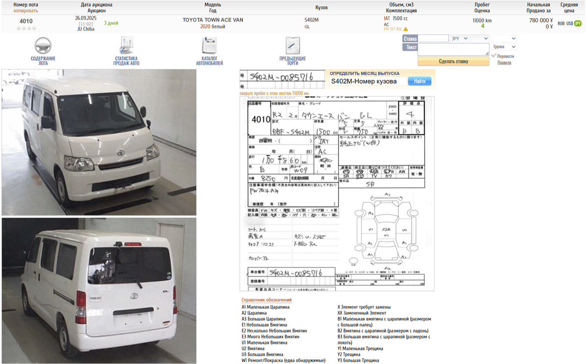Click lot number 4010
This screenshot has height=364, width=588.
[x=26, y=21]
